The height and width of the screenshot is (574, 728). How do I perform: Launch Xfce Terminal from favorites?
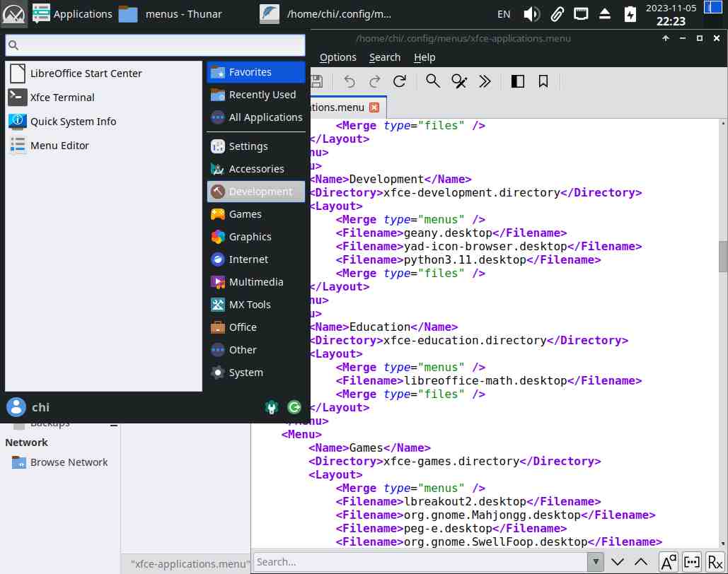pyautogui.click(x=62, y=98)
